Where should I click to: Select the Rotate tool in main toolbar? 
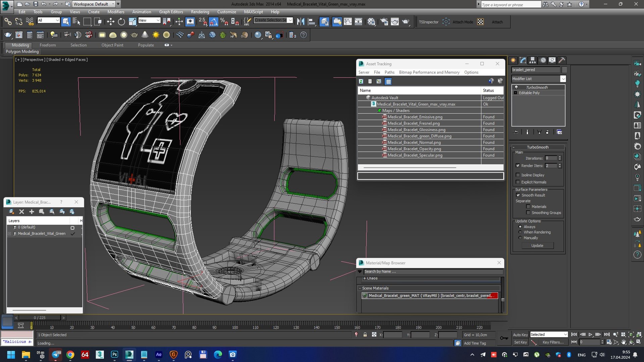(x=121, y=22)
